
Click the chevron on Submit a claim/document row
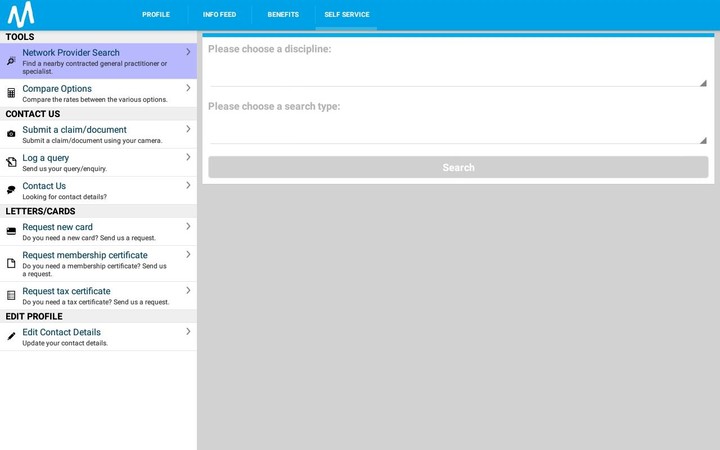(188, 129)
